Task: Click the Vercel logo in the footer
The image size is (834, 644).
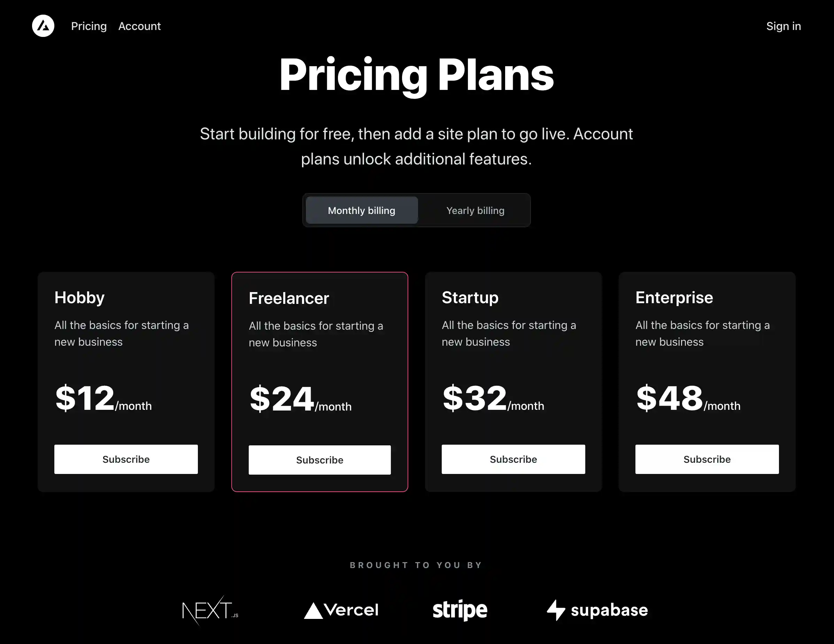Action: (341, 610)
